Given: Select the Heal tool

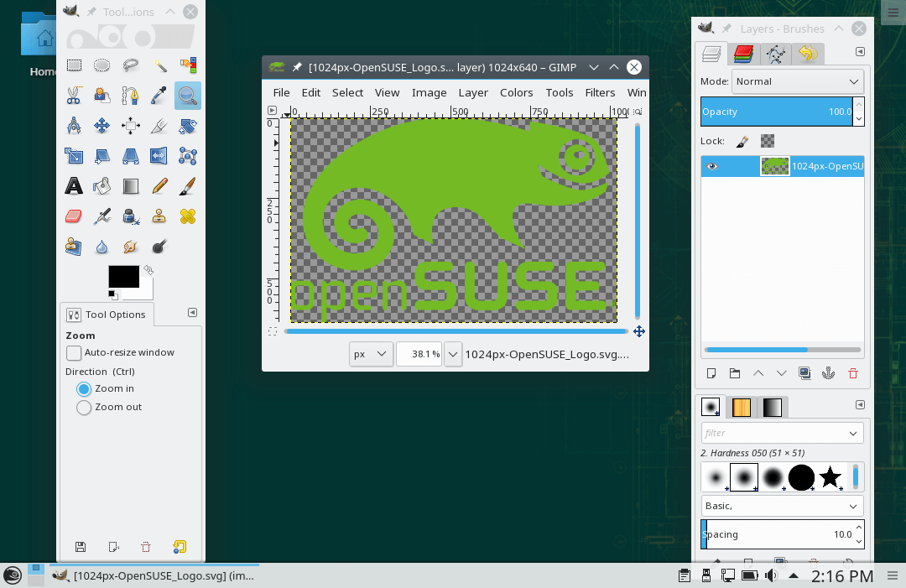Looking at the screenshot, I should tap(188, 216).
